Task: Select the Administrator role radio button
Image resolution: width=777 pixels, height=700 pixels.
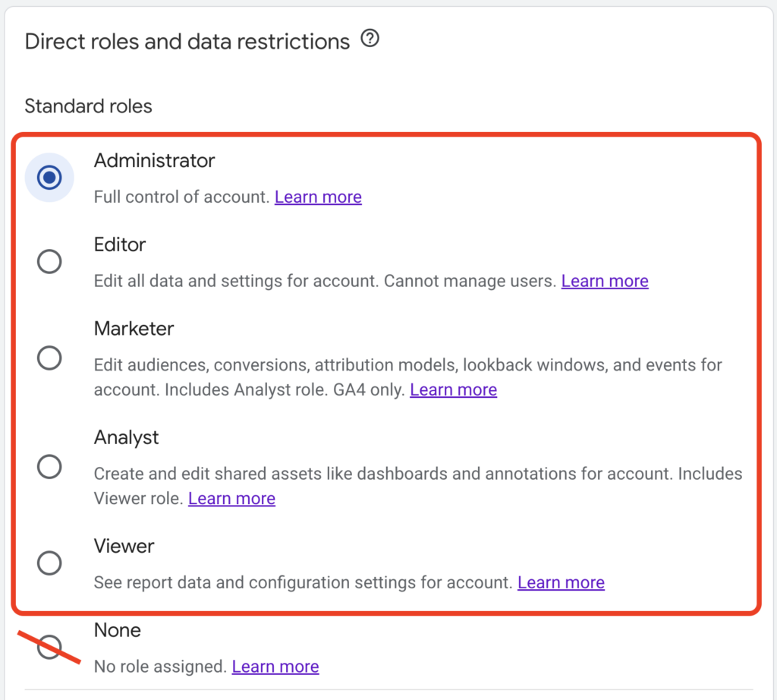Action: (49, 177)
